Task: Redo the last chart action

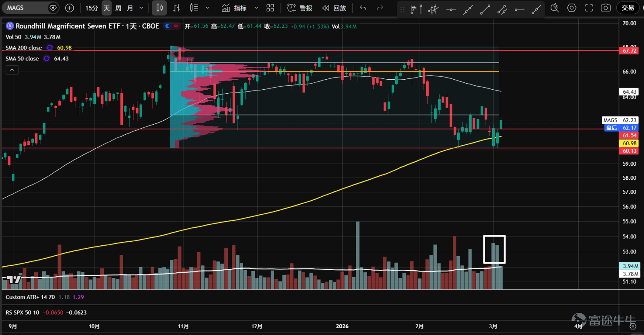Action: 380,8
